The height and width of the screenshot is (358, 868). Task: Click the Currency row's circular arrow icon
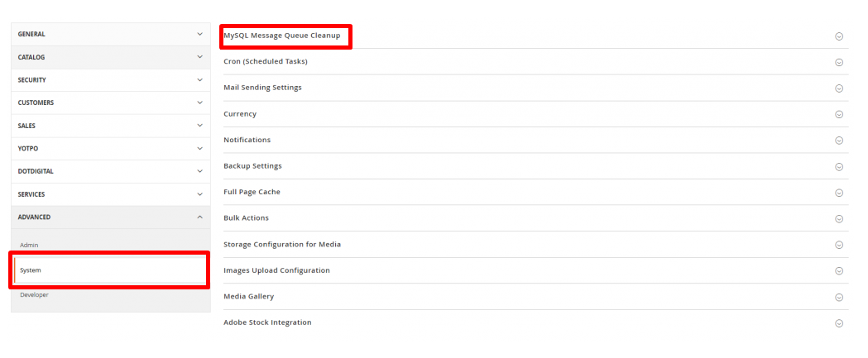pyautogui.click(x=838, y=115)
